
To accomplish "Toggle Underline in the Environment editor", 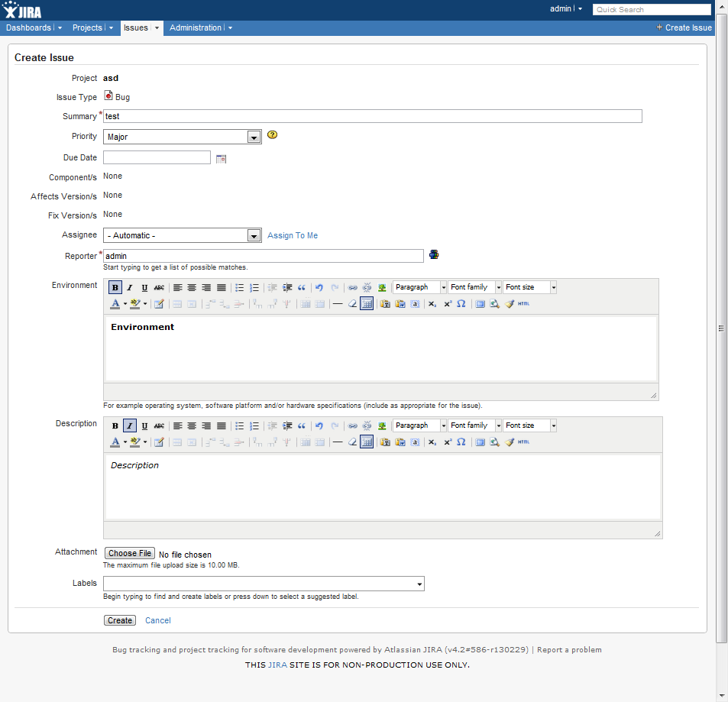I will pos(144,287).
